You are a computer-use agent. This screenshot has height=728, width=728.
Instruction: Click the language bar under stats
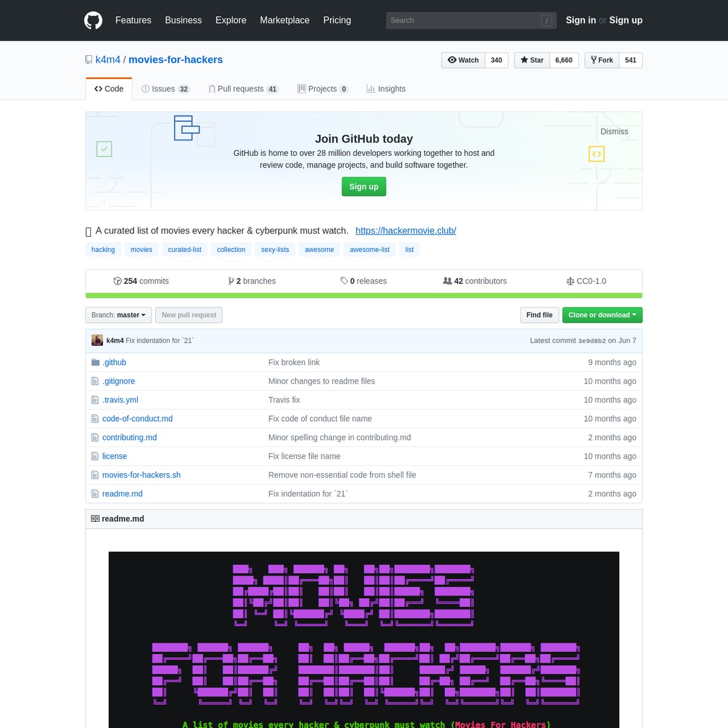364,296
